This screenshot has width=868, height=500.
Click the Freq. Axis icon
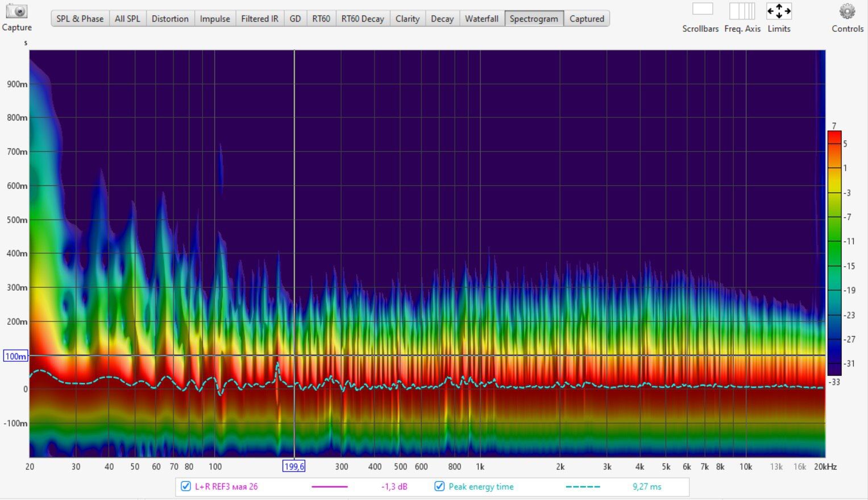click(742, 11)
